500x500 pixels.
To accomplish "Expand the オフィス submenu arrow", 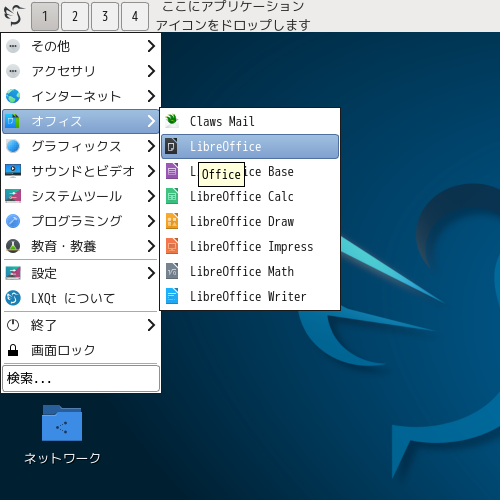I will (x=151, y=121).
